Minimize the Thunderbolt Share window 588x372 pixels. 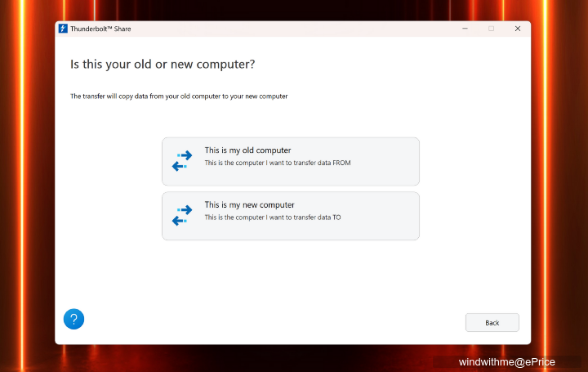pyautogui.click(x=465, y=29)
